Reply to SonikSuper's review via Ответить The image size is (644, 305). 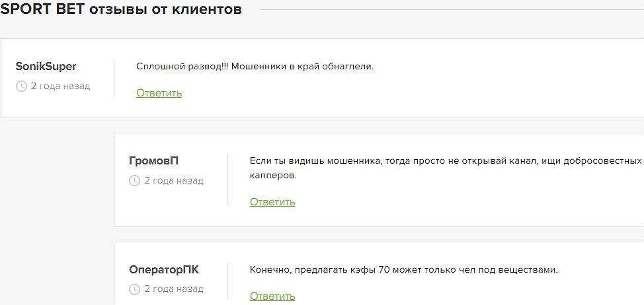click(x=159, y=93)
